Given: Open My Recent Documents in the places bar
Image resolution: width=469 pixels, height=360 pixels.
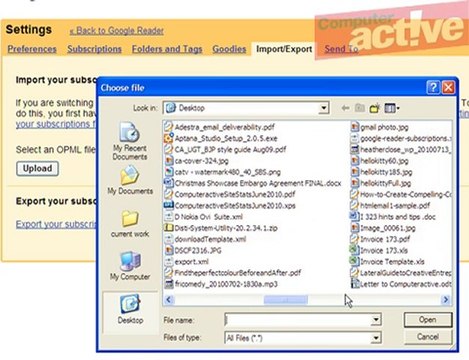Looking at the screenshot, I should pos(130,141).
